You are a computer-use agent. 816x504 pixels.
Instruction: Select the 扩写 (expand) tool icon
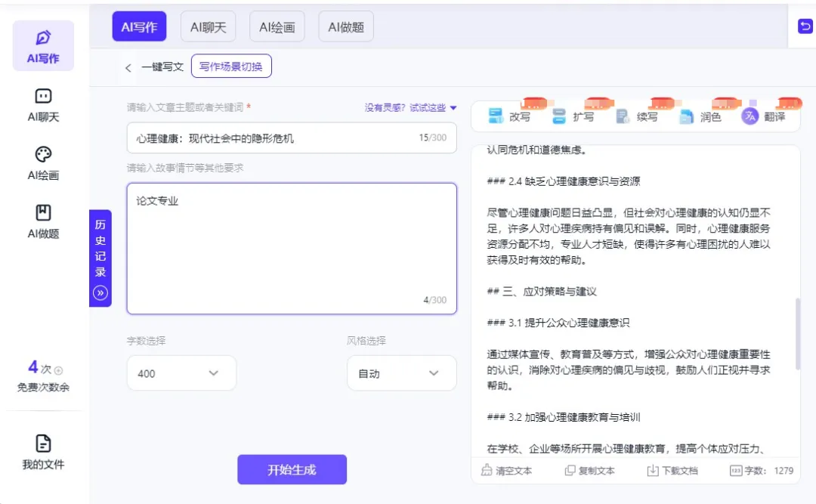(x=559, y=116)
